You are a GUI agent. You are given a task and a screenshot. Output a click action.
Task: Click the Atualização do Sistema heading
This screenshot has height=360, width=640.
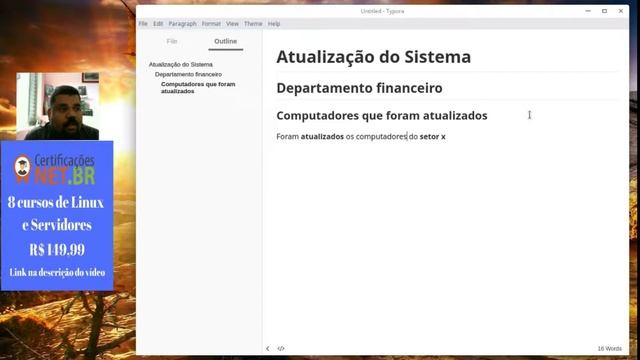pos(373,57)
